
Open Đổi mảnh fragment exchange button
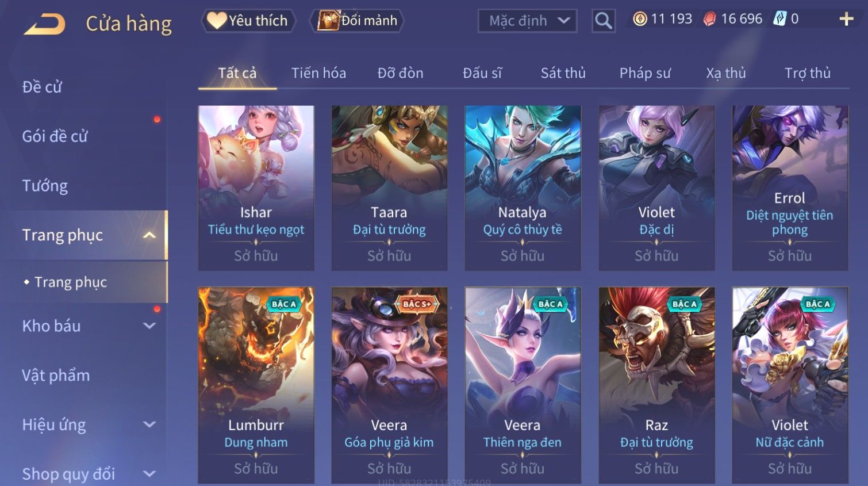(x=358, y=21)
